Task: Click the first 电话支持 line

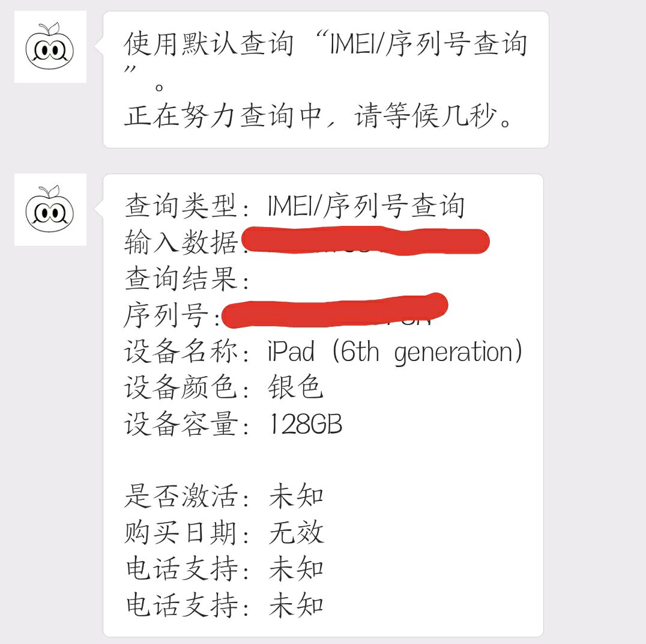Action: click(224, 569)
